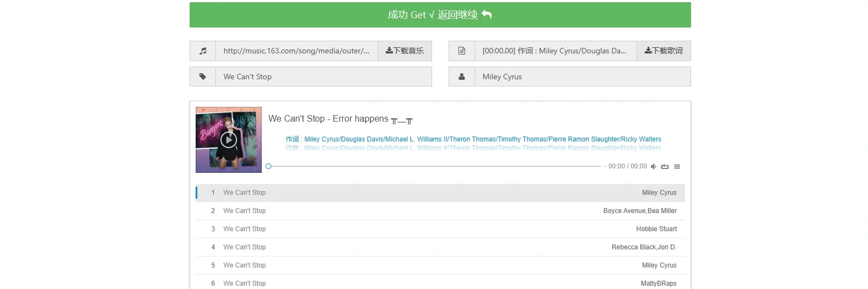Toggle the loop mode icon

[x=665, y=166]
